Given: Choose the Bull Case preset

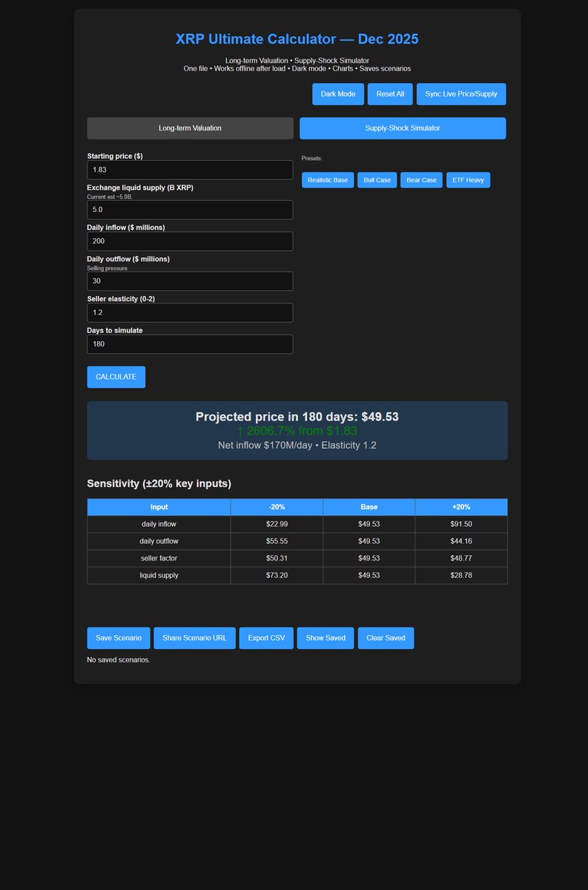Looking at the screenshot, I should [377, 180].
